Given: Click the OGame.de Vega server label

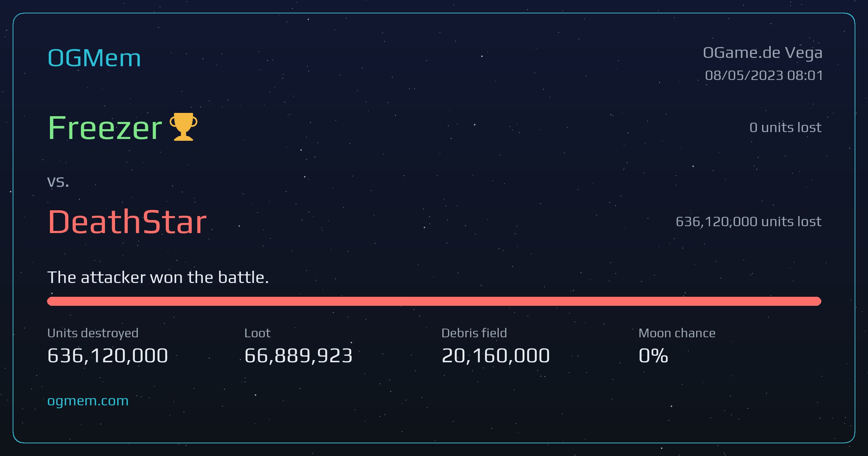Looking at the screenshot, I should pos(763,53).
